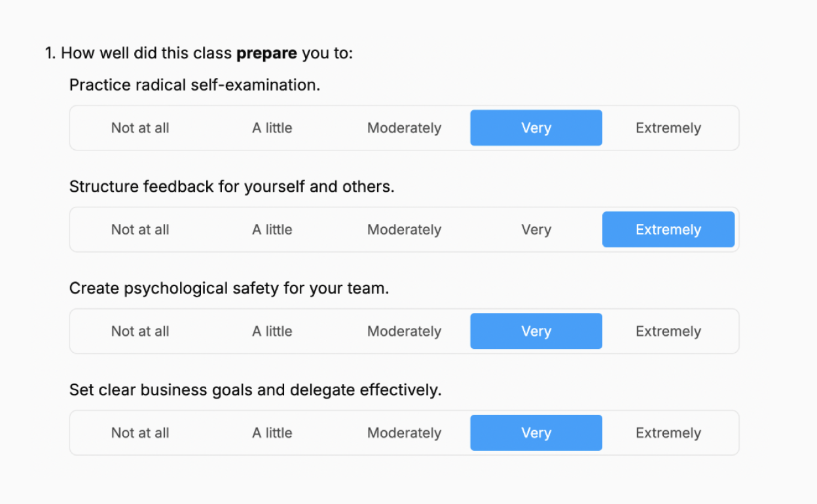Click selected 'Very' for psychological safety
This screenshot has width=817, height=504.
pyautogui.click(x=536, y=331)
